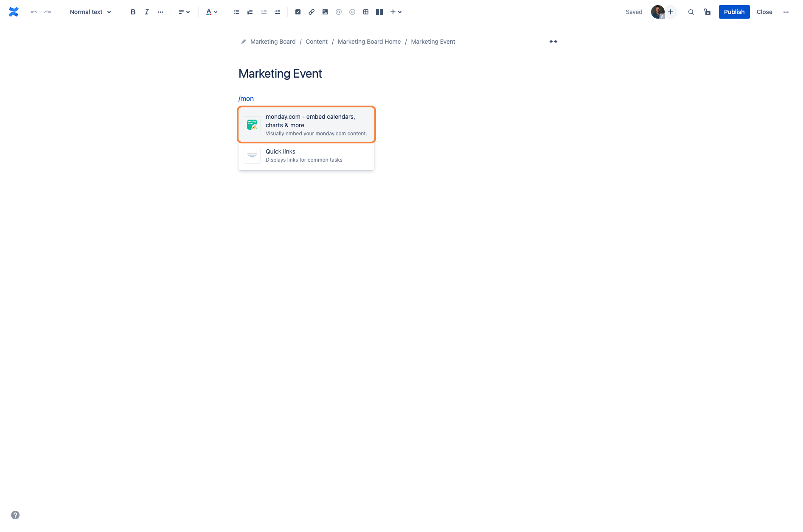803x532 pixels.
Task: Insert a numbered list
Action: (250, 12)
